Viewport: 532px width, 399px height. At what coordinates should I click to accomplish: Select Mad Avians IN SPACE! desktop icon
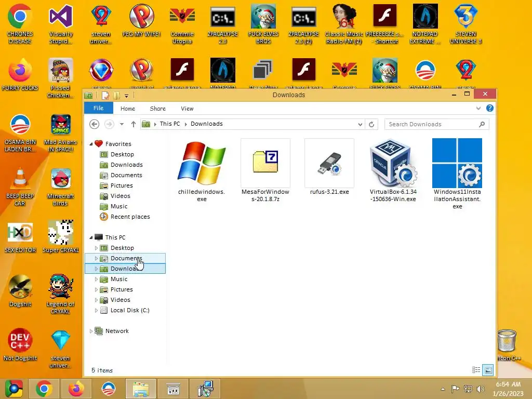pos(60,133)
